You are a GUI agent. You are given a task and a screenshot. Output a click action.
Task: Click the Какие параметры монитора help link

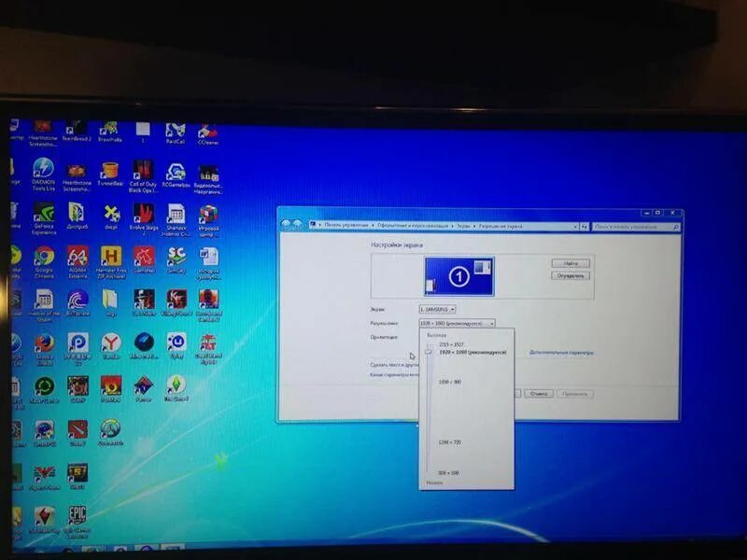point(394,375)
